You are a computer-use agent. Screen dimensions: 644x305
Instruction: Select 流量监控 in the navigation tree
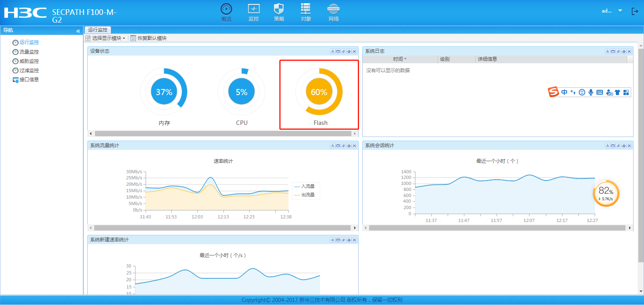(x=29, y=52)
